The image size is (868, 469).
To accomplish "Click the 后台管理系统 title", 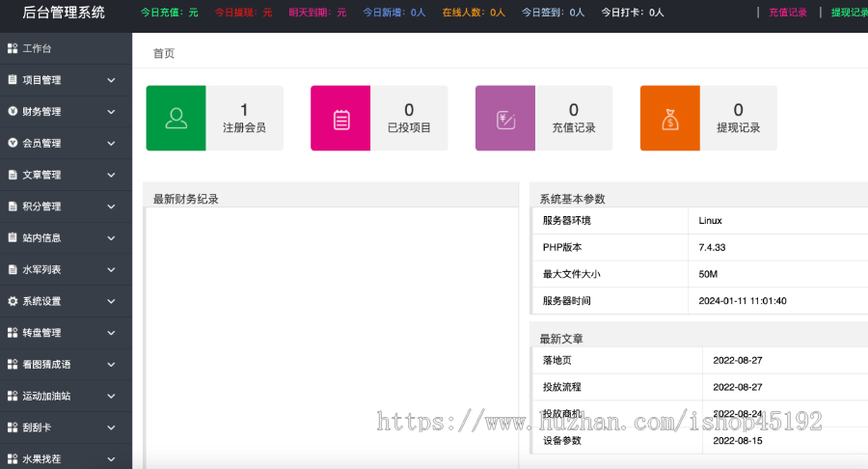I will pos(64,13).
